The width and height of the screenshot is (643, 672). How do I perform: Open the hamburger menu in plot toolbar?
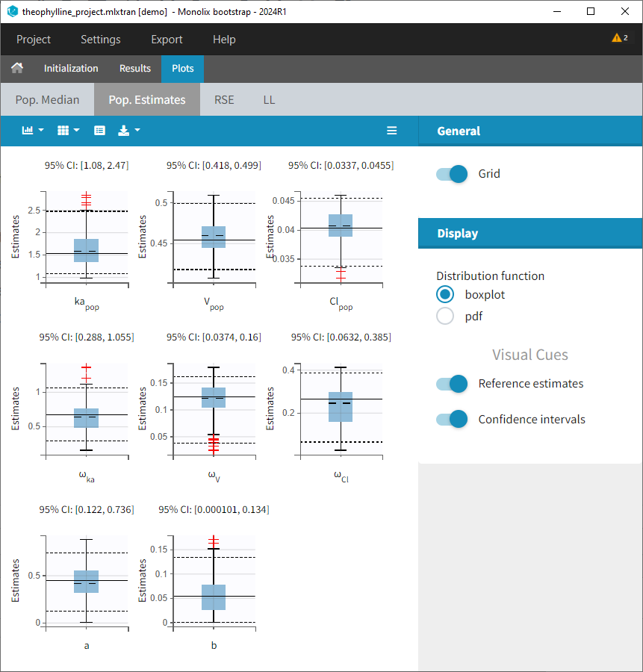(x=391, y=130)
